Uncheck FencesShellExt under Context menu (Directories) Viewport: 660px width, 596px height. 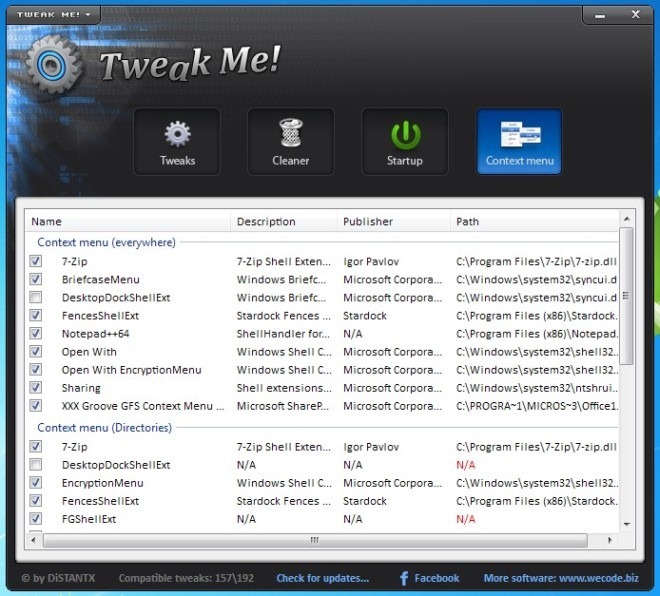[x=36, y=501]
